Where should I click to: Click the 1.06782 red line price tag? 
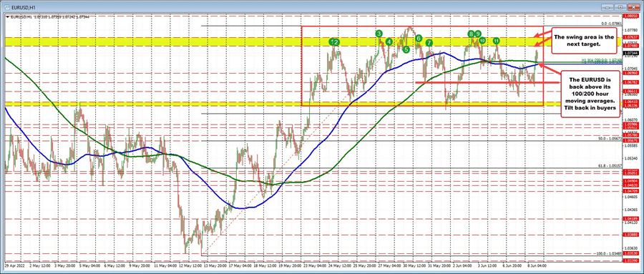(632, 82)
